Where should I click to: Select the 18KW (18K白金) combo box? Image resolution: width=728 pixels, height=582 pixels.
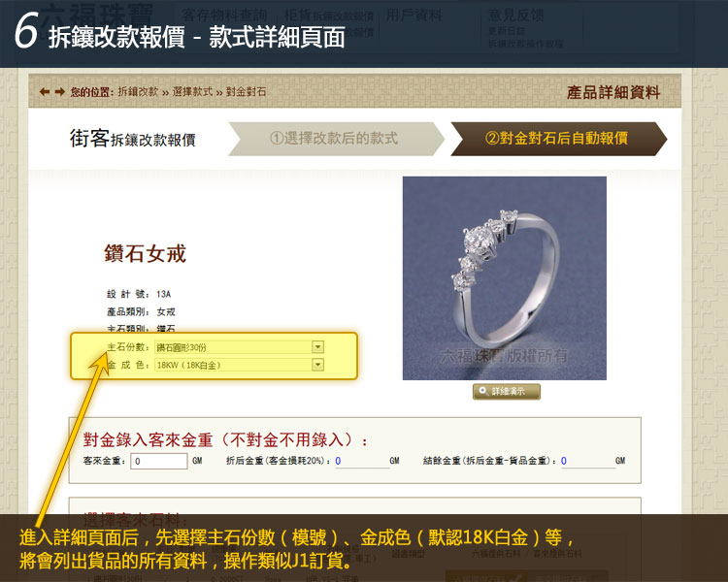click(239, 366)
